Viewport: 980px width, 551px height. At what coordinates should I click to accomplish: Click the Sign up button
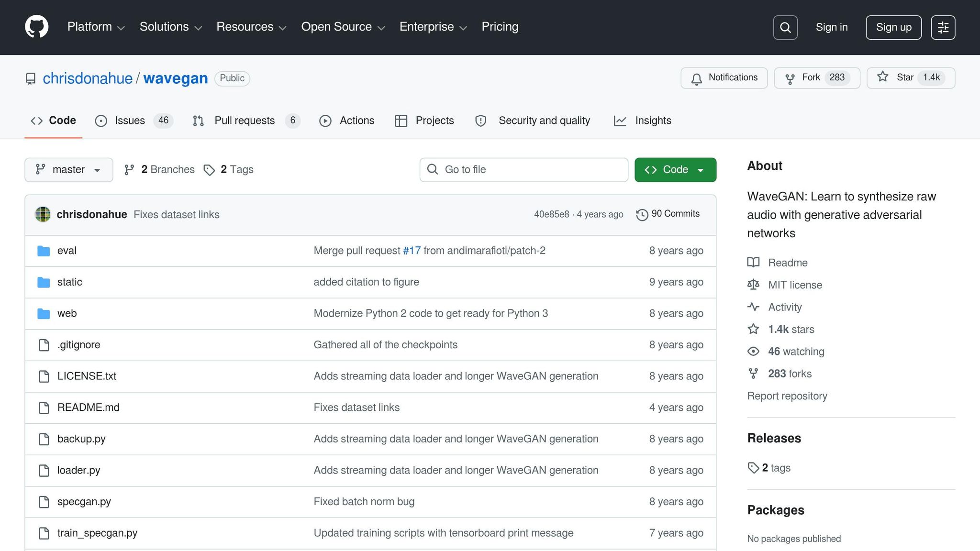click(x=893, y=27)
